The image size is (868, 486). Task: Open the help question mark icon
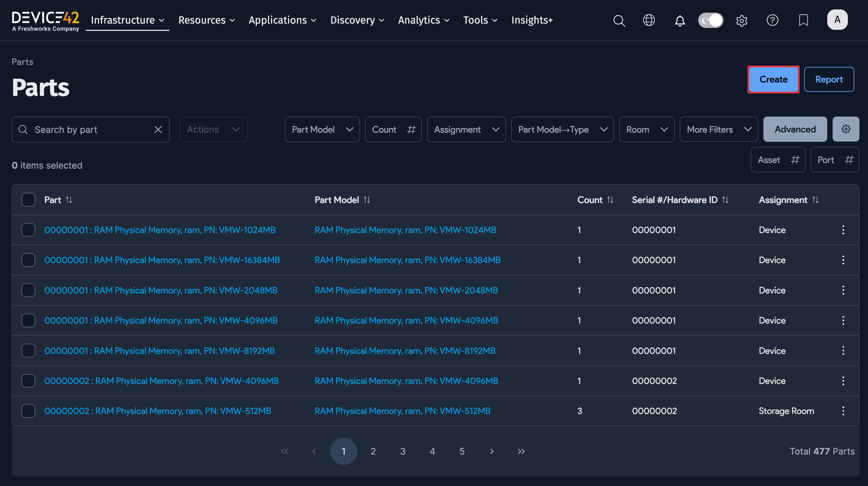(772, 20)
